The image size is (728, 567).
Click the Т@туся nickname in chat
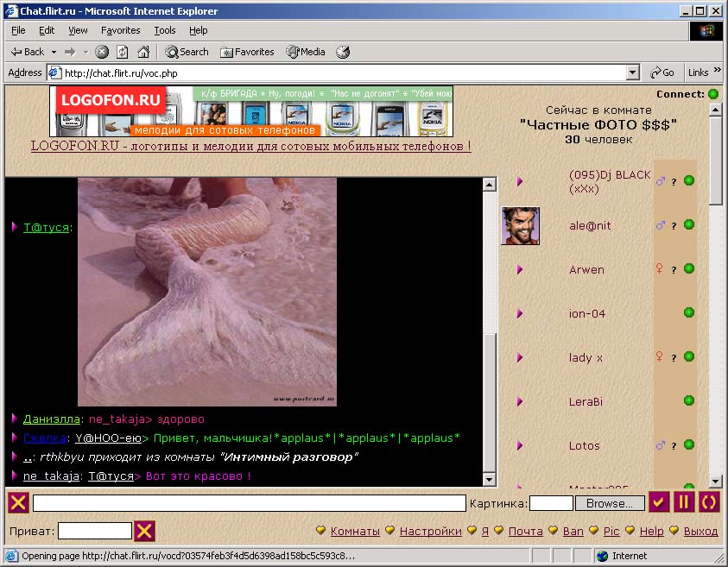tap(46, 228)
